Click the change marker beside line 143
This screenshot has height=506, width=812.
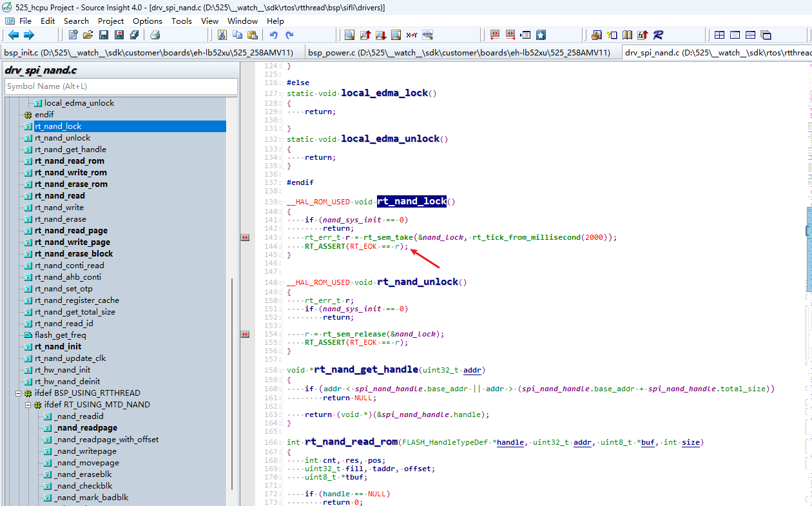click(245, 237)
